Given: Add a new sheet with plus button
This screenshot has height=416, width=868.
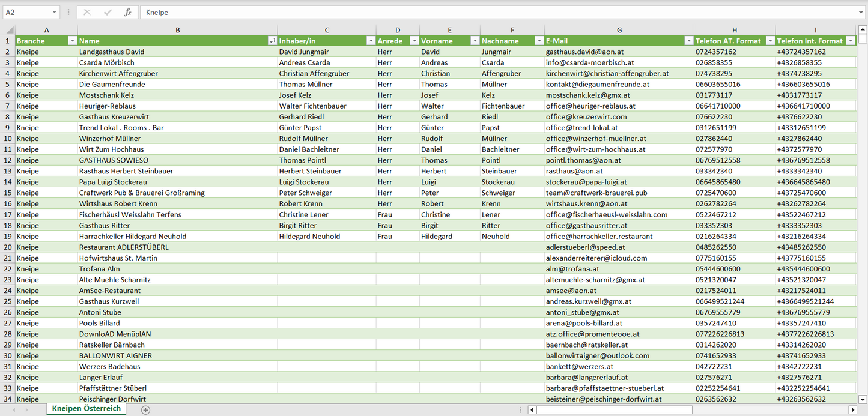Looking at the screenshot, I should pyautogui.click(x=145, y=409).
